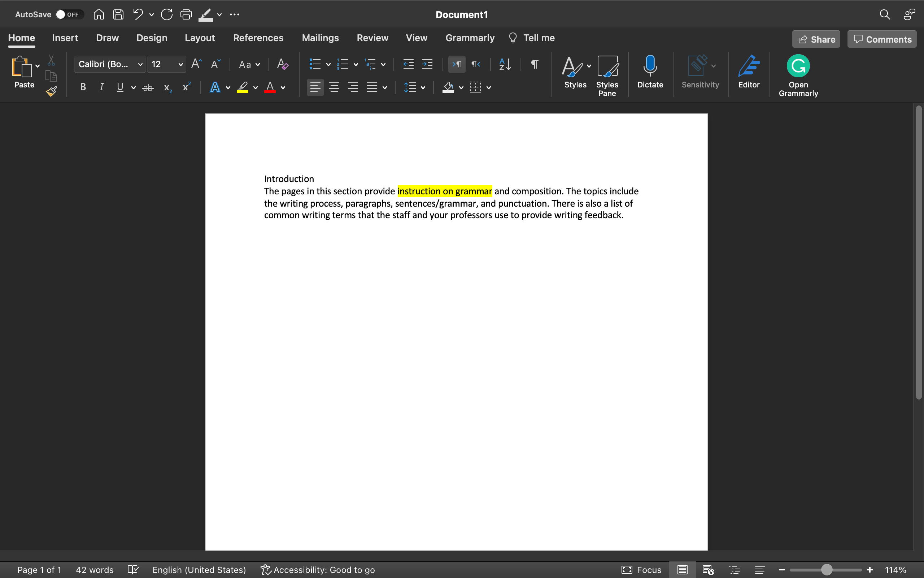Viewport: 924px width, 578px height.
Task: Cut selection with the scissors icon
Action: [51, 60]
